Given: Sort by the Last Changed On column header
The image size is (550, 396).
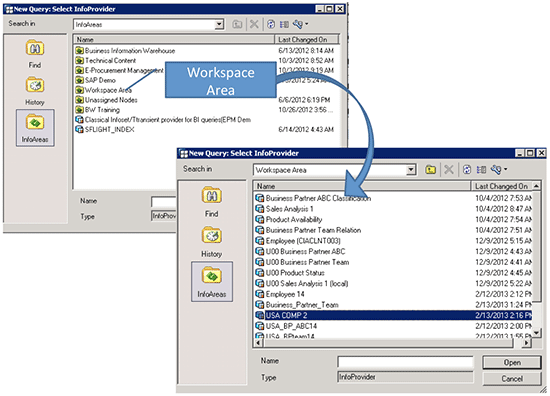Looking at the screenshot, I should pos(501,186).
